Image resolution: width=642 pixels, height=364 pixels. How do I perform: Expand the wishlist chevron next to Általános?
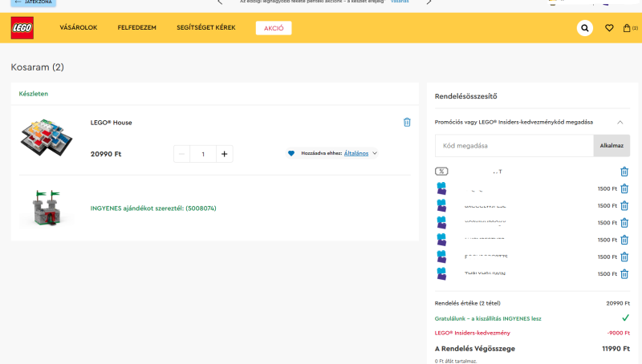coord(375,153)
